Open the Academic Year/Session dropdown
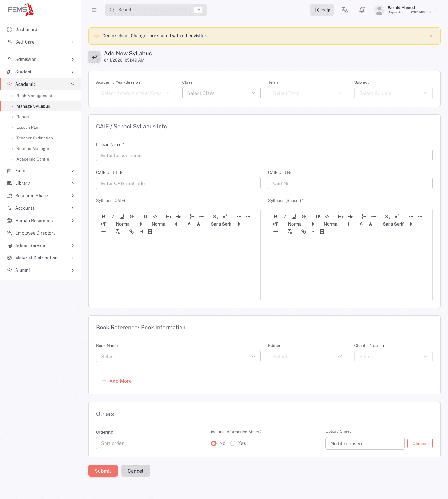448x499 pixels. 135,93
